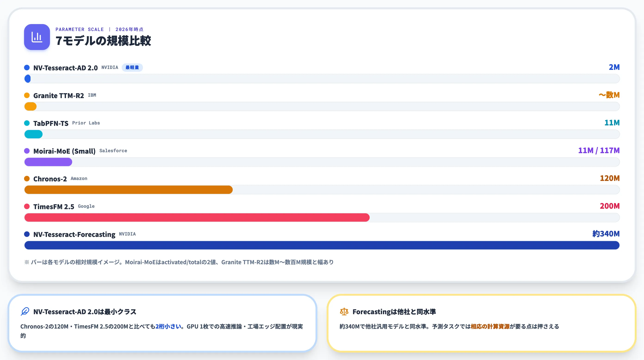644x360 pixels.
Task: Click the dark orange dot beside Chronos-2
Action: pos(27,179)
